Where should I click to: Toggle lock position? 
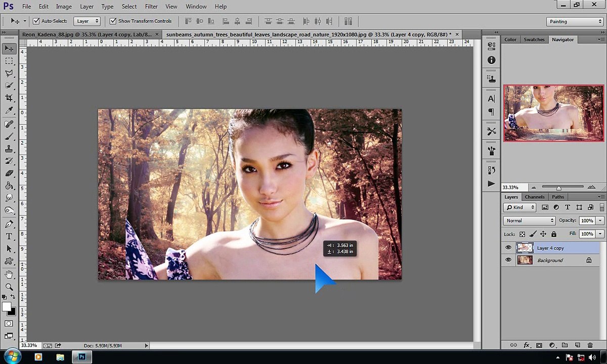[x=543, y=234]
